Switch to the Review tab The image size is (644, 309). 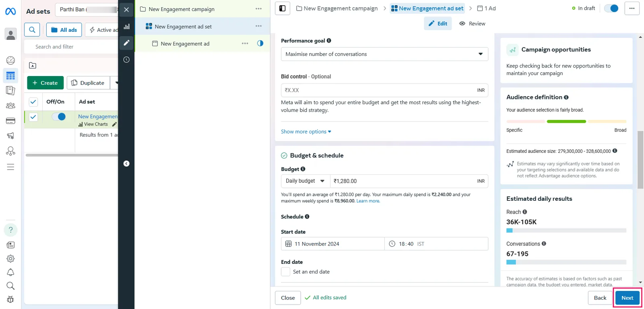pyautogui.click(x=472, y=23)
